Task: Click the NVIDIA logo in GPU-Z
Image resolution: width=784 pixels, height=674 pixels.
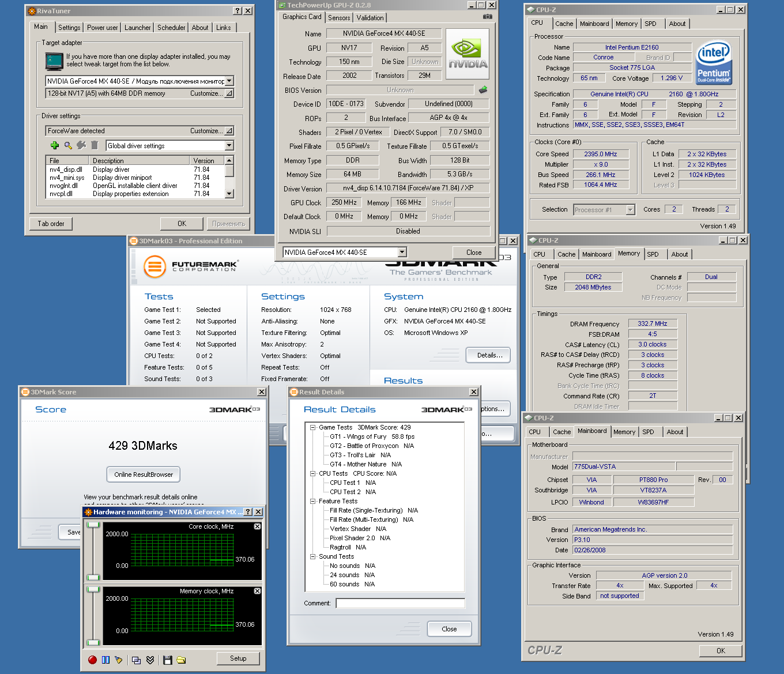Action: [468, 54]
